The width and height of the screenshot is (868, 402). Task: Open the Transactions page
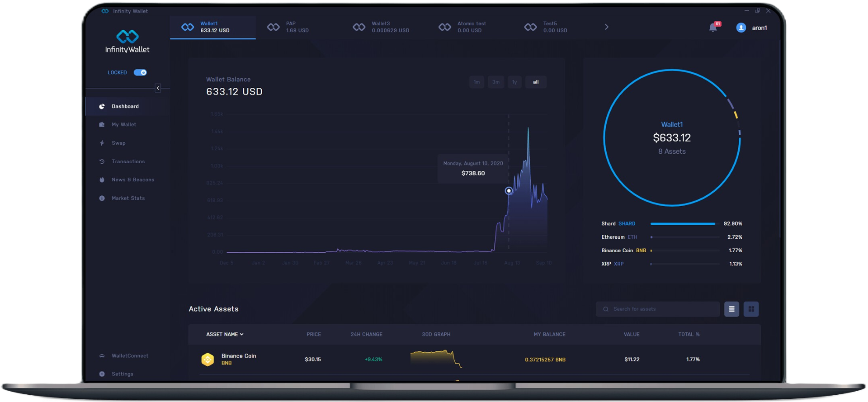128,161
